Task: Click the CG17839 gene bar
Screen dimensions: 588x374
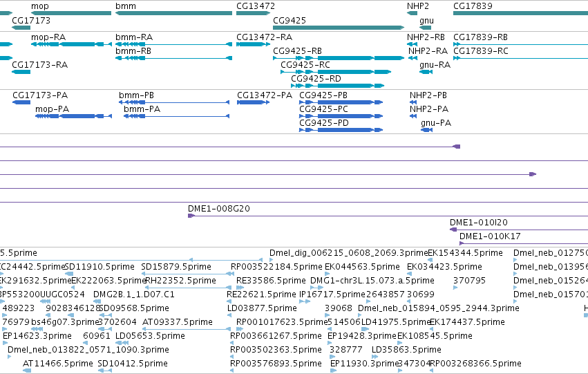Action: click(520, 13)
